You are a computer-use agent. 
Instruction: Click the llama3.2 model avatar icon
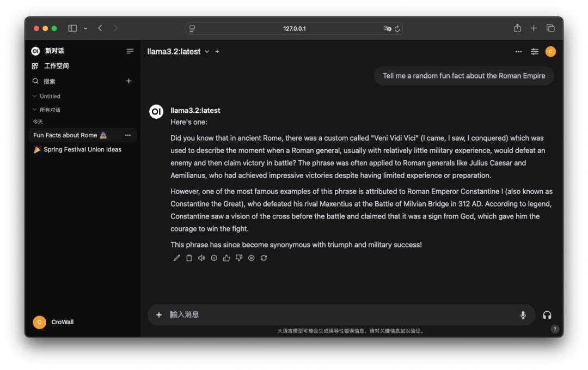coord(156,112)
